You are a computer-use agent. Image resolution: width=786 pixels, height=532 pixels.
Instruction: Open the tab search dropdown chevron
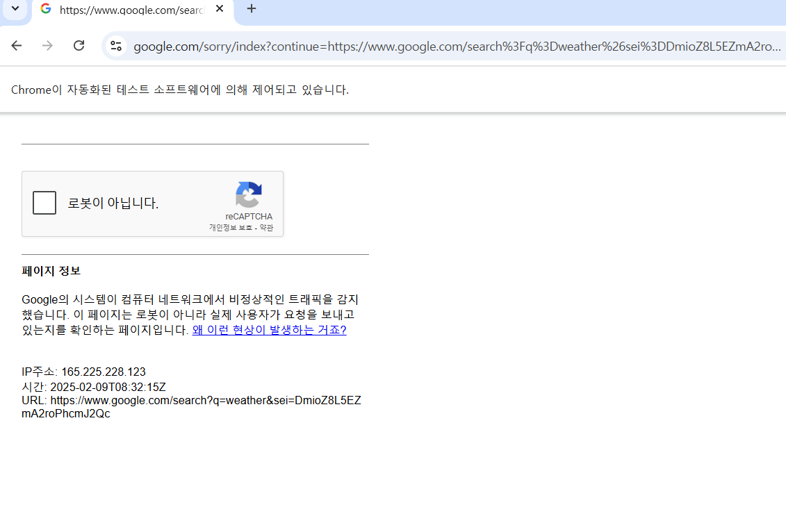(x=15, y=8)
